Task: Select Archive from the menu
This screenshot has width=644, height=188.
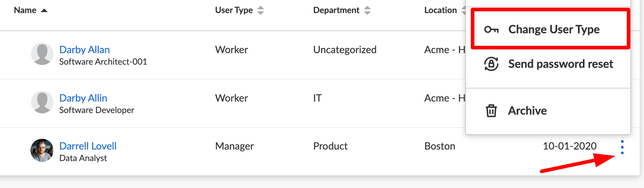Action: coord(527,111)
